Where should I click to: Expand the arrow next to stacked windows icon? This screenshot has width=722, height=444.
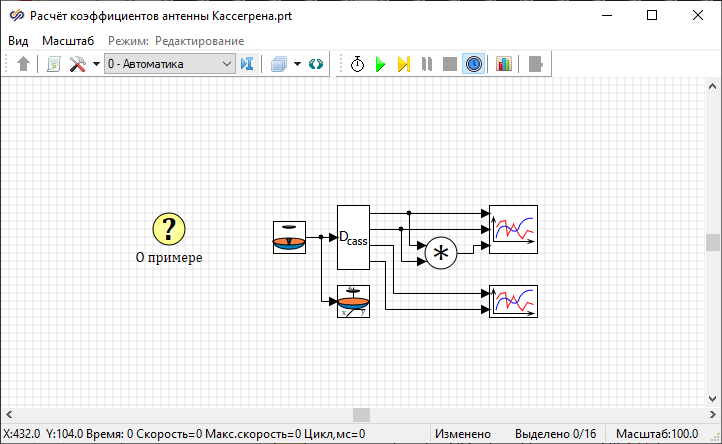click(297, 64)
